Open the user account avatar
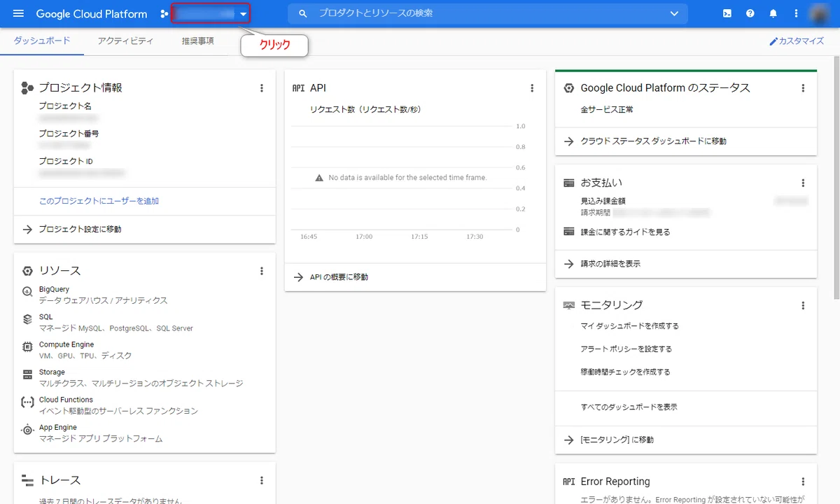 [x=818, y=13]
